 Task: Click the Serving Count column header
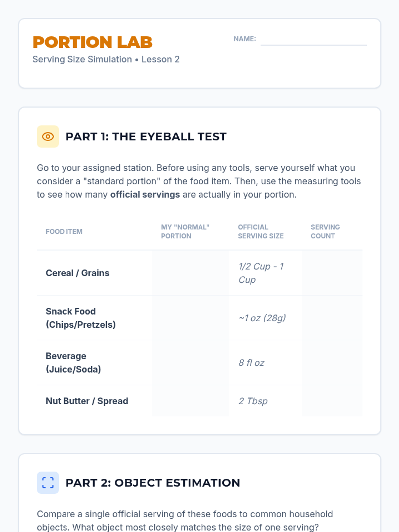pos(325,232)
